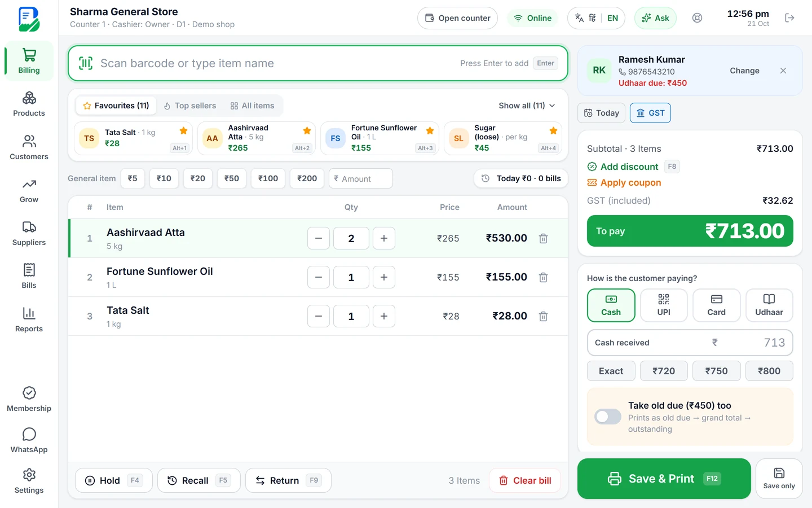The width and height of the screenshot is (812, 508).
Task: Delete Aashirvaad Atta row from bill
Action: click(544, 238)
